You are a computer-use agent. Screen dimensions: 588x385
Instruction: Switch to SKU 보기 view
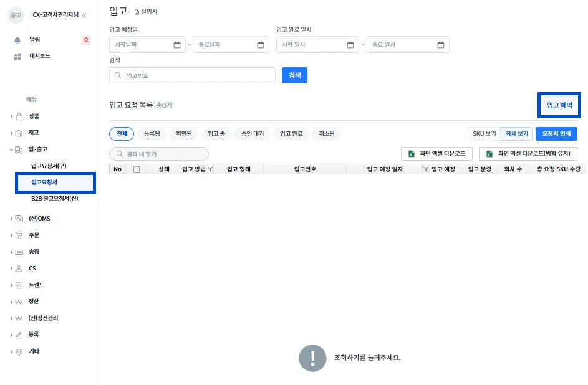click(484, 134)
